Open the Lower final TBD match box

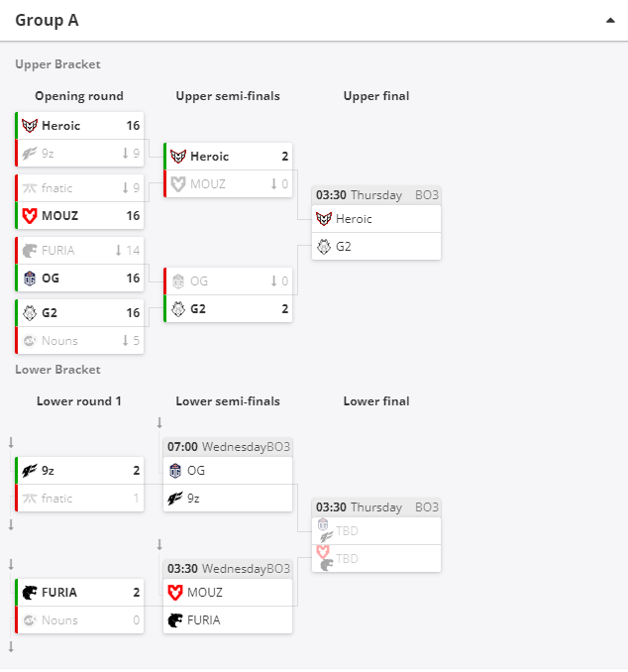376,535
